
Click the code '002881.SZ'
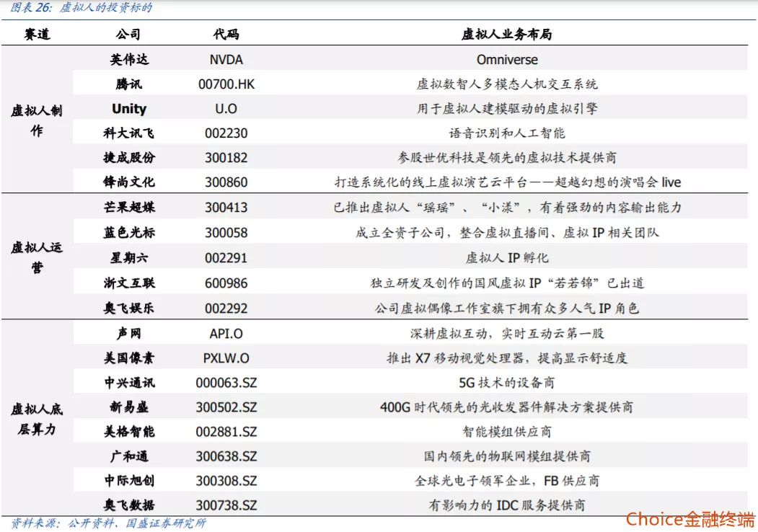click(226, 432)
